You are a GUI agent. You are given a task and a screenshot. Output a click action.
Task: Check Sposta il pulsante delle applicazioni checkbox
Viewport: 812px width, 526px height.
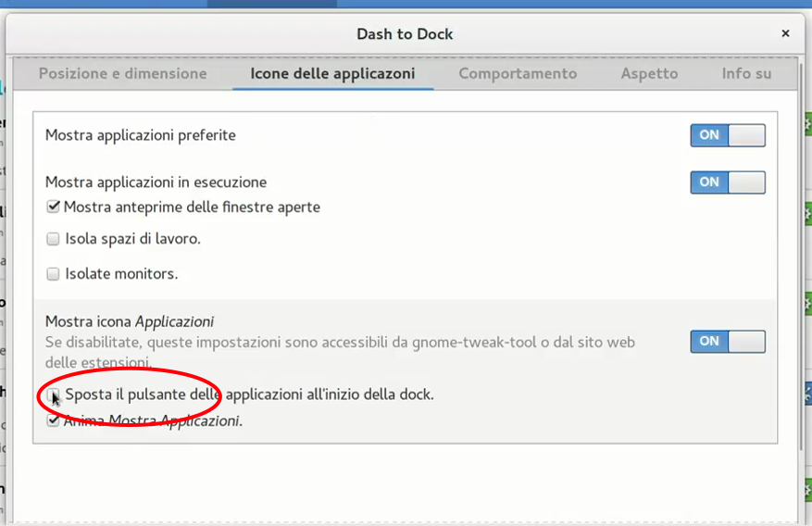(x=54, y=395)
